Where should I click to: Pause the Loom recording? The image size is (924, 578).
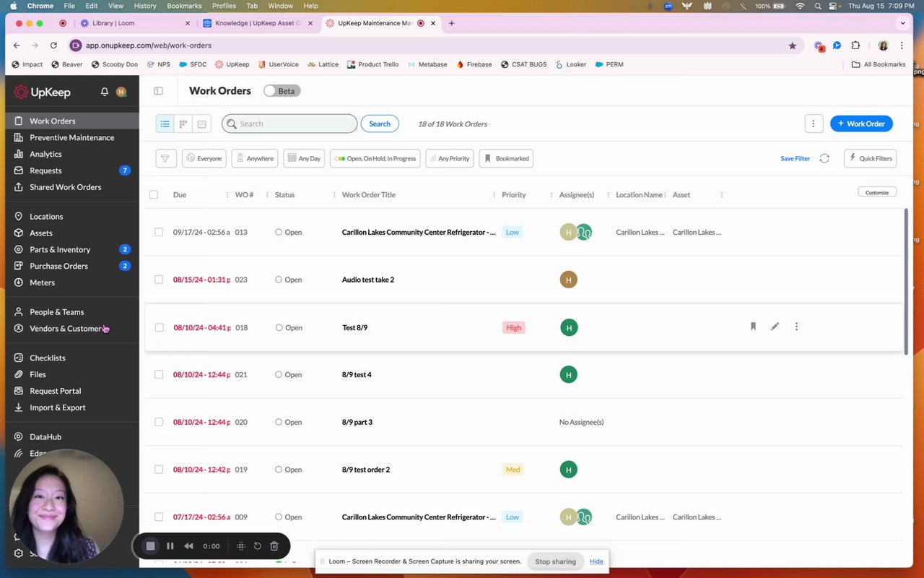[170, 546]
